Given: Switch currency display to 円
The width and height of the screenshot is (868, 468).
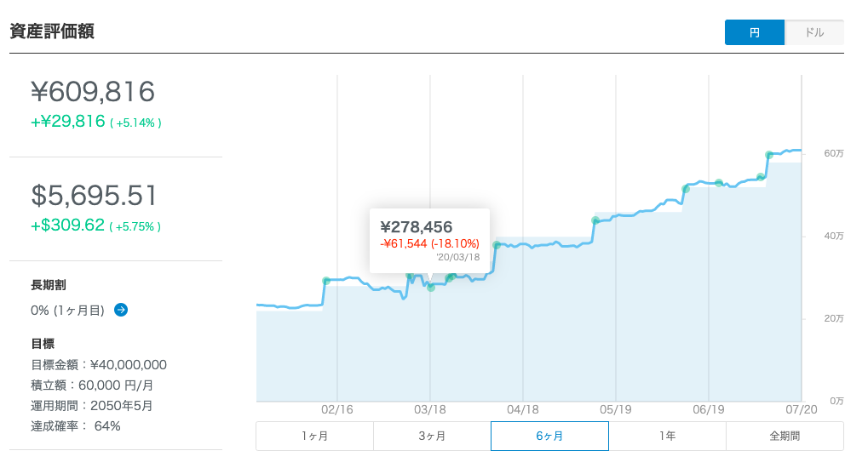Looking at the screenshot, I should (754, 32).
